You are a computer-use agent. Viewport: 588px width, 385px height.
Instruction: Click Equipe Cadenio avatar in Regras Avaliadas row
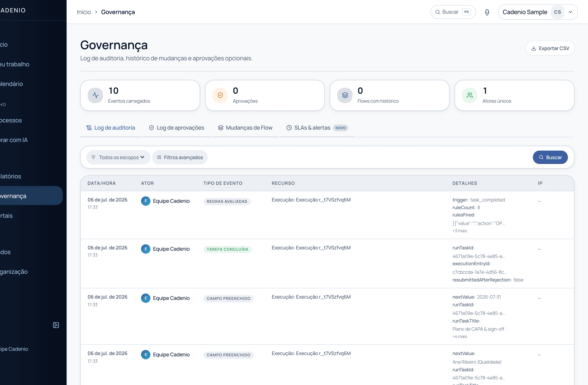(146, 201)
